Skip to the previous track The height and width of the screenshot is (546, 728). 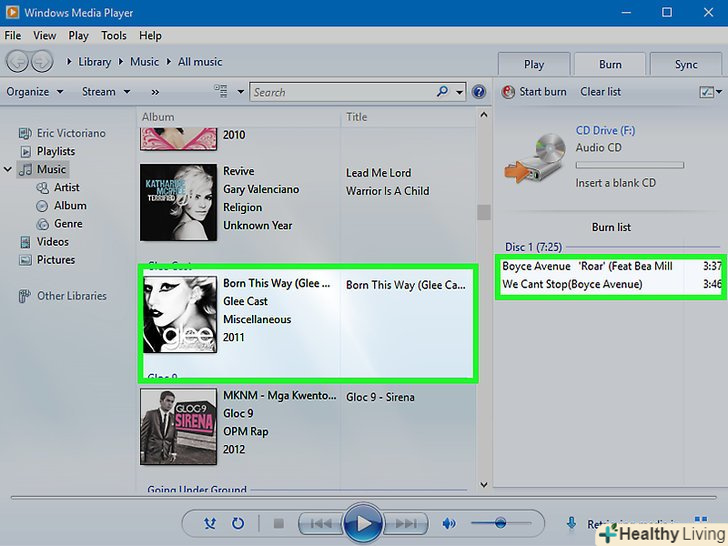tap(320, 524)
